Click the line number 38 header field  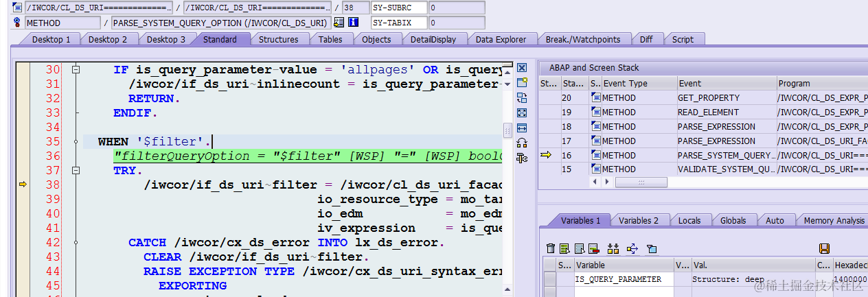[356, 8]
